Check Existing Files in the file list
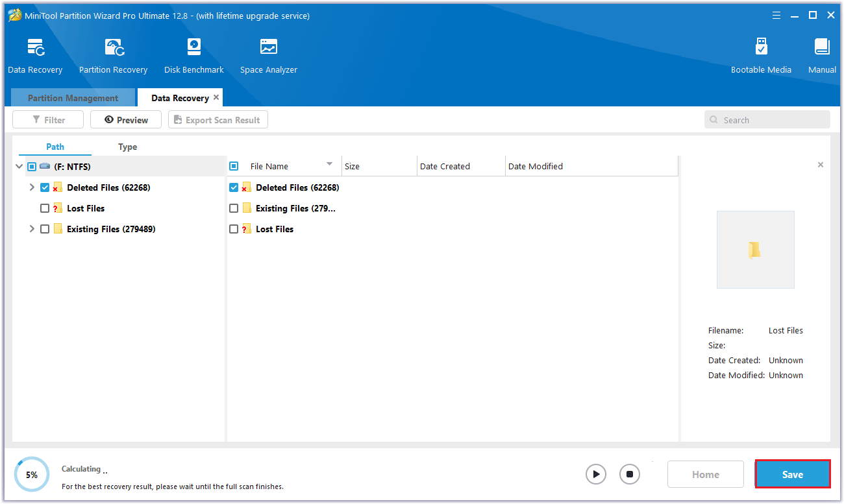 tap(234, 208)
